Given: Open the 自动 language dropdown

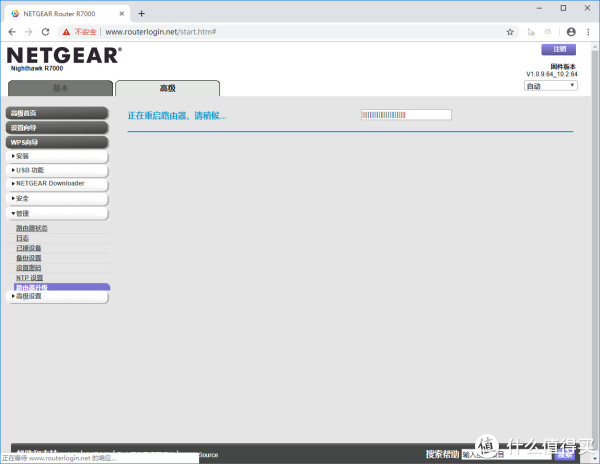Looking at the screenshot, I should pyautogui.click(x=551, y=86).
